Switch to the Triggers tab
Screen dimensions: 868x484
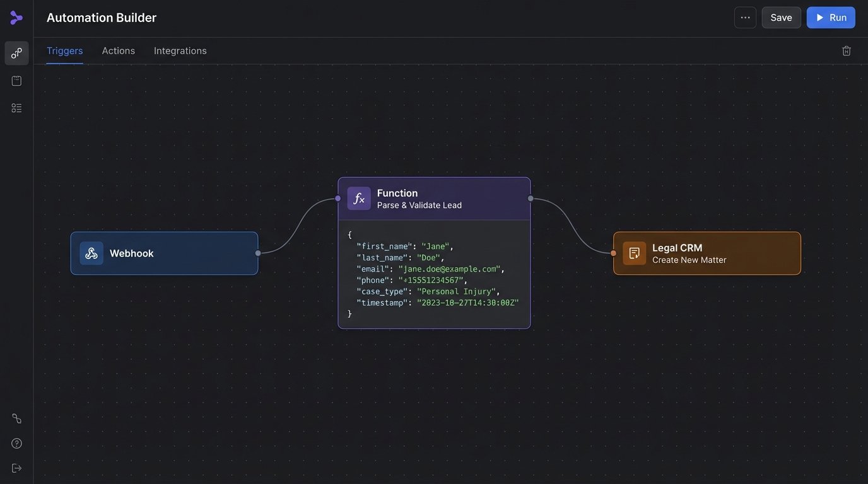tap(64, 51)
